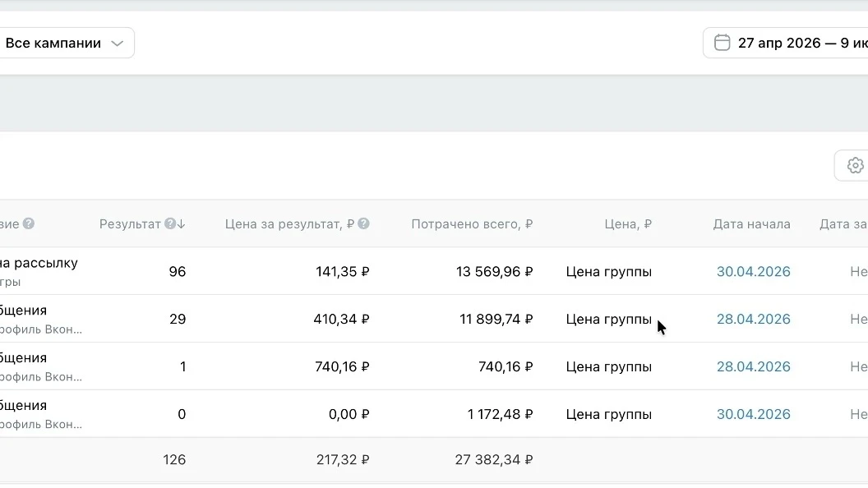Click total spent 1 172,48 ₽
Viewport: 868px width, 488px height.
coord(500,414)
